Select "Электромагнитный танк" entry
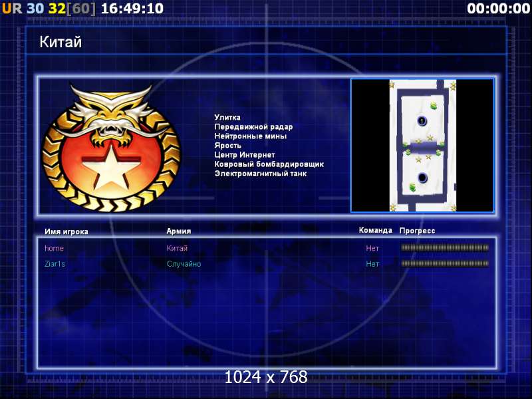Viewport: 532px width, 399px height. pos(261,174)
